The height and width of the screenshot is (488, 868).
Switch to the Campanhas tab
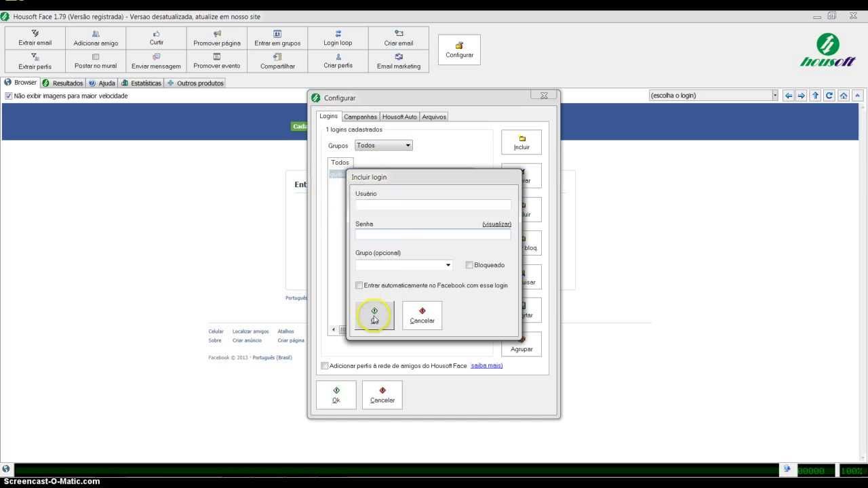pos(360,117)
